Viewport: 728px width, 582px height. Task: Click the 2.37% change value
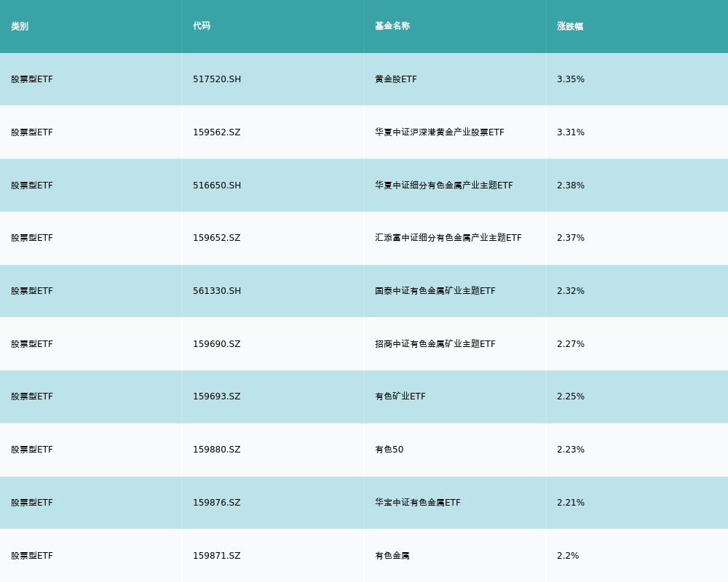point(571,238)
